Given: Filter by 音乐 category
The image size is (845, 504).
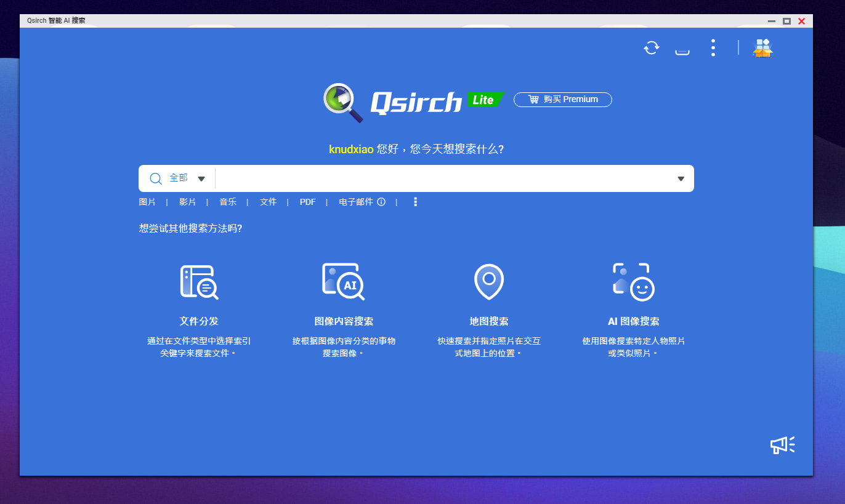Looking at the screenshot, I should coord(228,202).
